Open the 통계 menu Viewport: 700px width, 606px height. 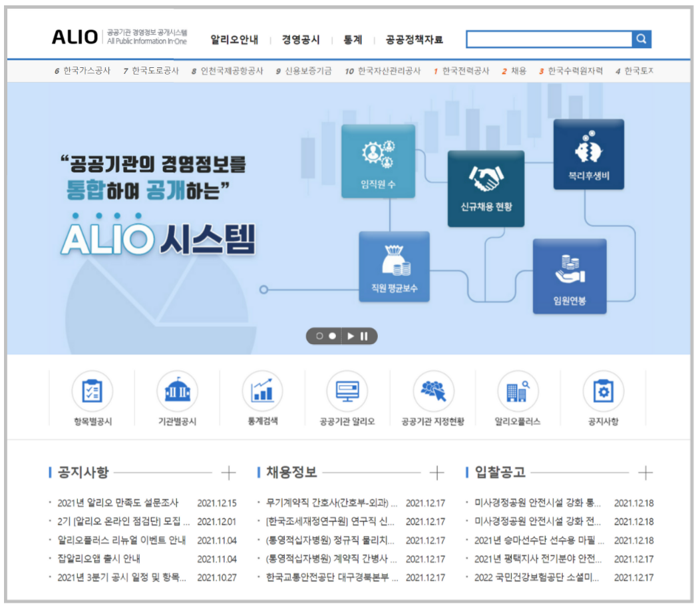point(353,40)
